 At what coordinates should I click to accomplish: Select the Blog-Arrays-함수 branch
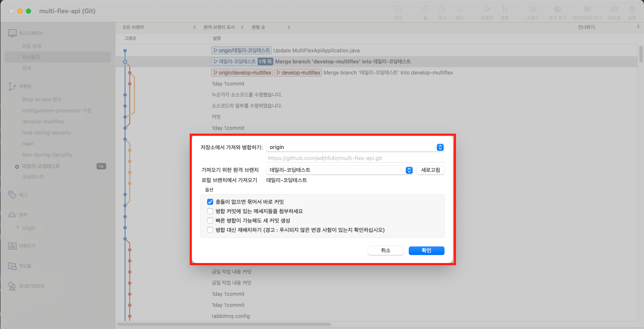coord(42,100)
